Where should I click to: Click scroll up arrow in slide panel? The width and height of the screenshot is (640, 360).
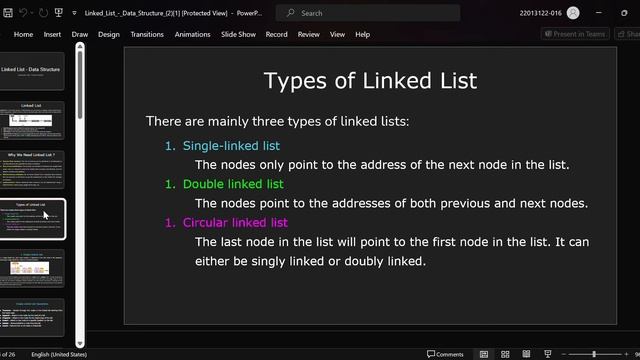80,47
